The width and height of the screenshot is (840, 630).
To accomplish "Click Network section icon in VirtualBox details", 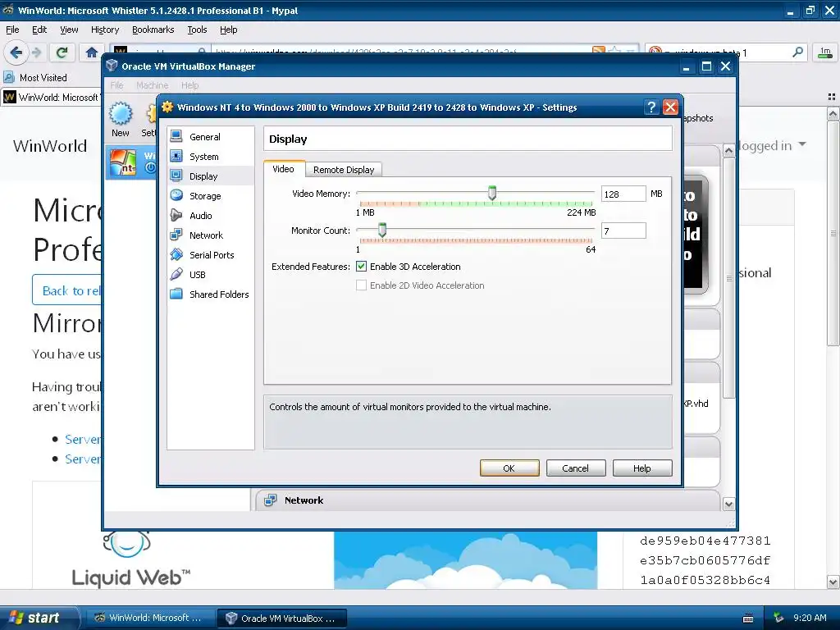I will pos(271,500).
